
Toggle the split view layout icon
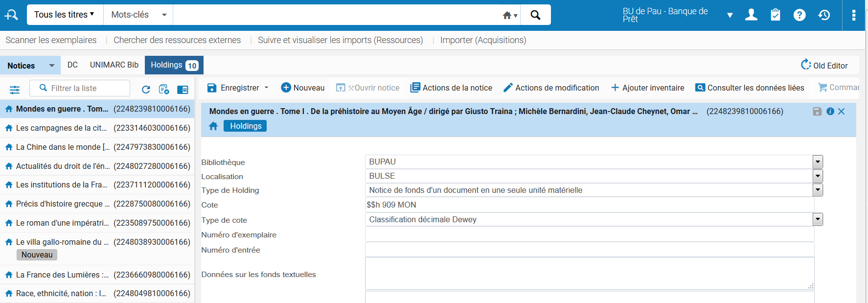tap(183, 90)
